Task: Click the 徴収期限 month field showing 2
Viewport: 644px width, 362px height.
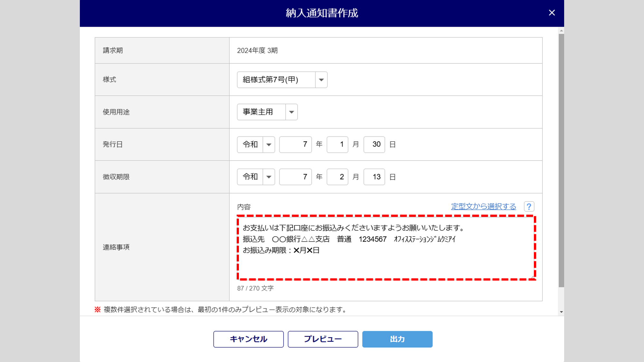Action: [337, 177]
